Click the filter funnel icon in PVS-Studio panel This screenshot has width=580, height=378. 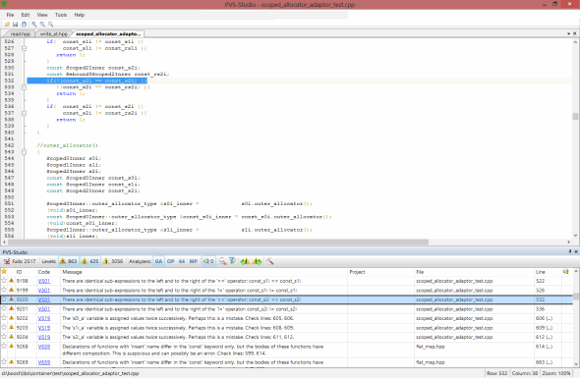[232, 261]
